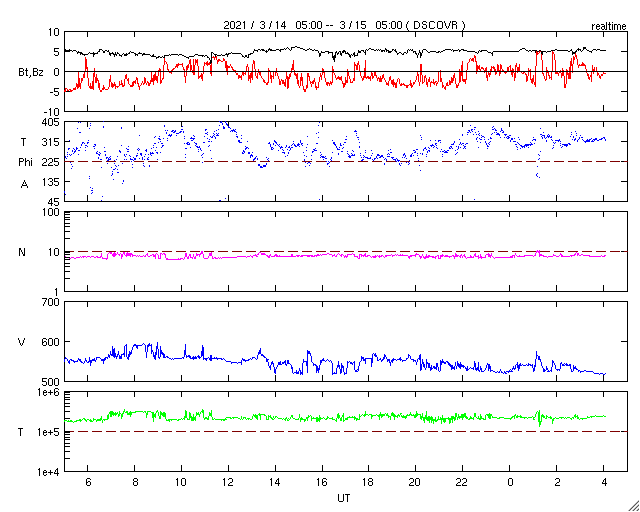The width and height of the screenshot is (640, 512).
Task: Click the '5' tick on the Bt,Bz panel
Action: tap(57, 52)
